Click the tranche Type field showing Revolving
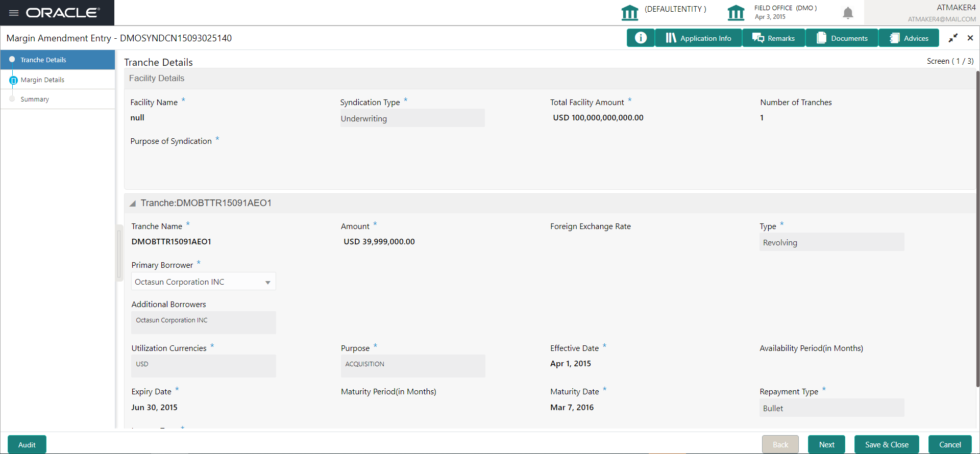980x454 pixels. coord(832,242)
